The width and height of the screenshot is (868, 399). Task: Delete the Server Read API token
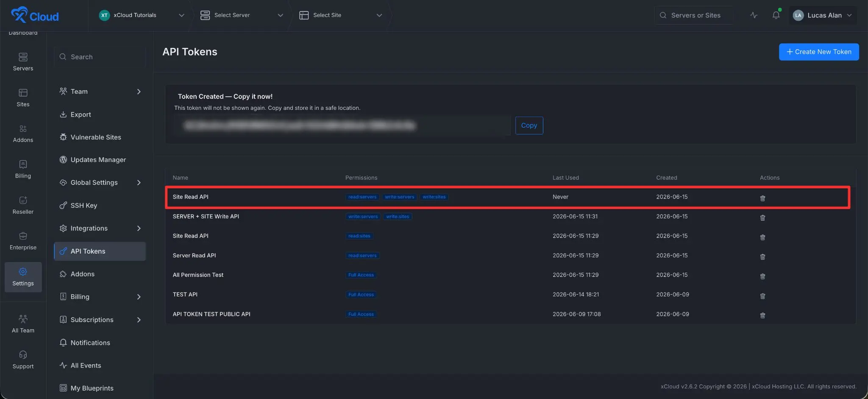point(762,257)
